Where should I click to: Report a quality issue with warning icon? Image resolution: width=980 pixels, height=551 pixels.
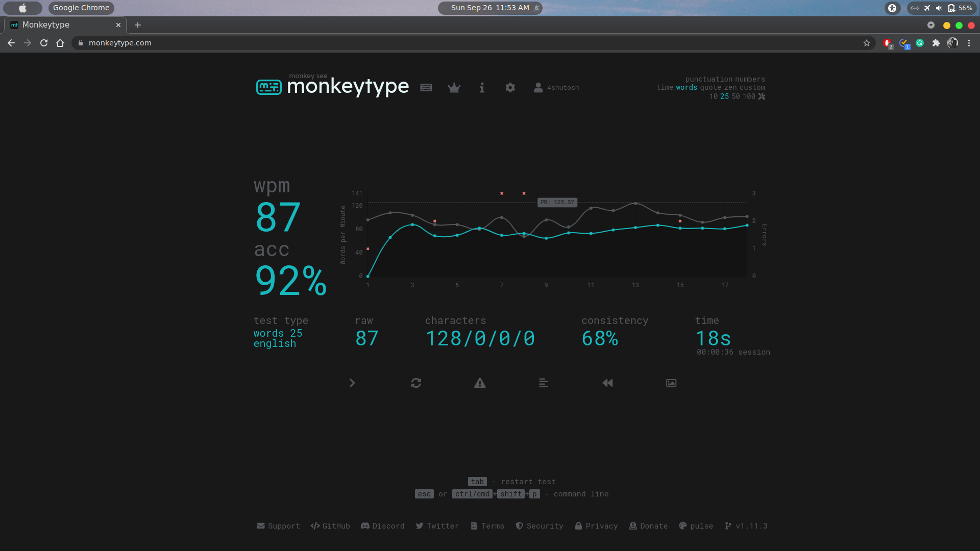click(480, 383)
